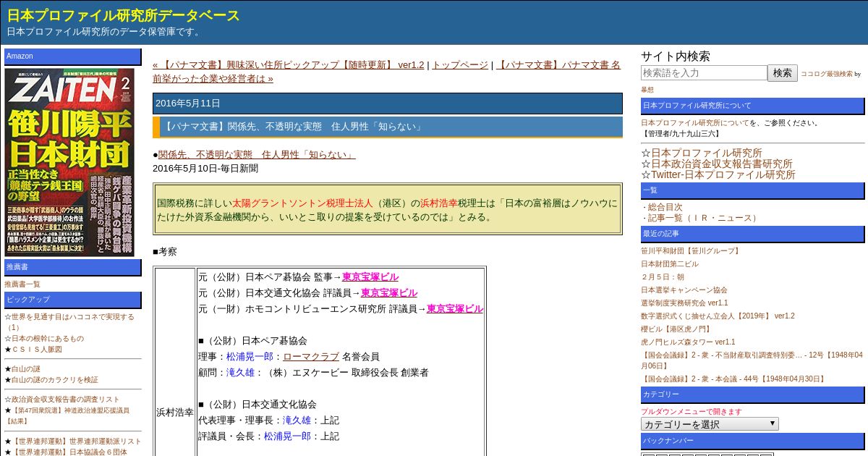Open ココログ最強検索 link
The width and height of the screenshot is (868, 456).
826,74
